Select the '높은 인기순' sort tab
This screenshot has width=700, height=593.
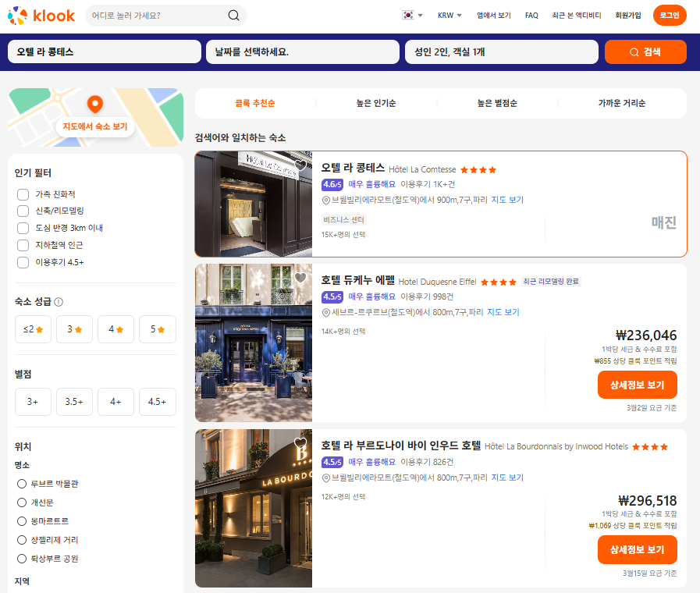tap(376, 103)
